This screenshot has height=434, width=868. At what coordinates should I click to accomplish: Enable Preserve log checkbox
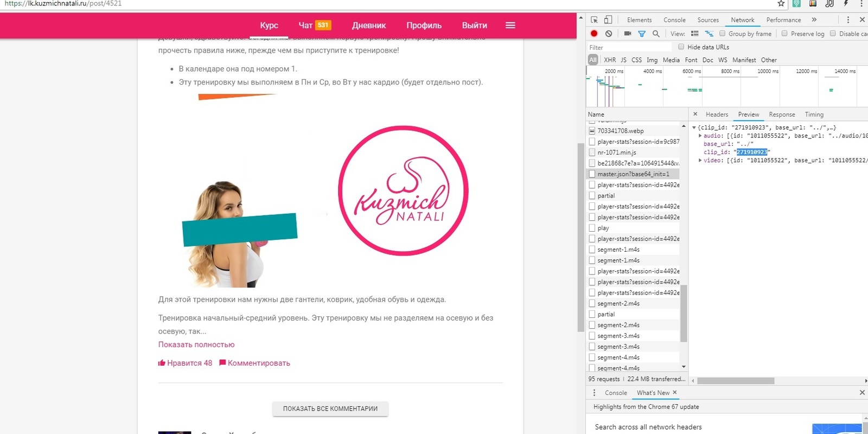pyautogui.click(x=784, y=34)
